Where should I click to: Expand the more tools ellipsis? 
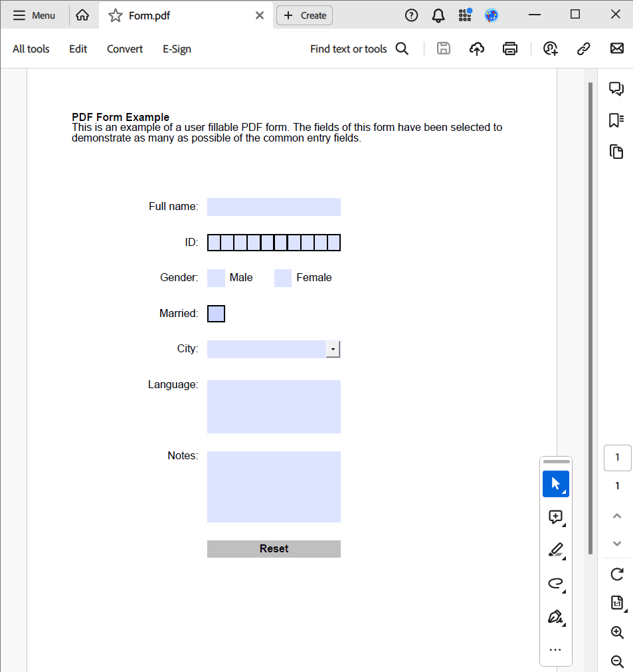(x=556, y=650)
